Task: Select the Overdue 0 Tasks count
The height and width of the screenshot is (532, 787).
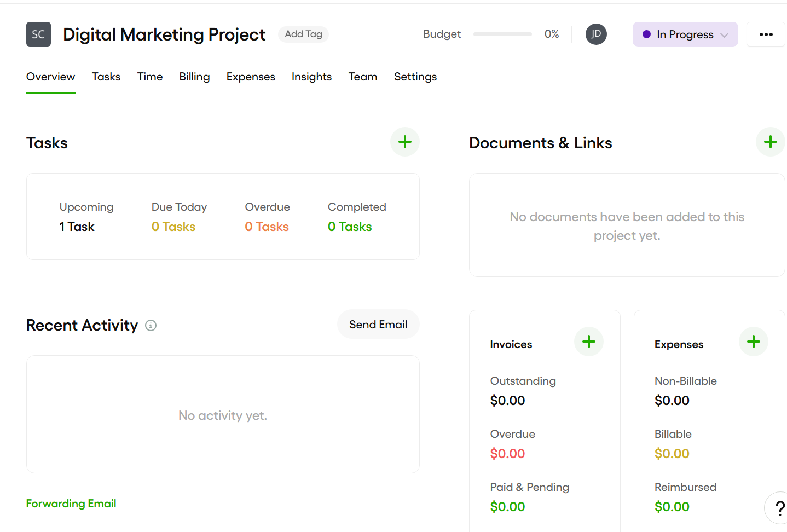Action: 267,227
